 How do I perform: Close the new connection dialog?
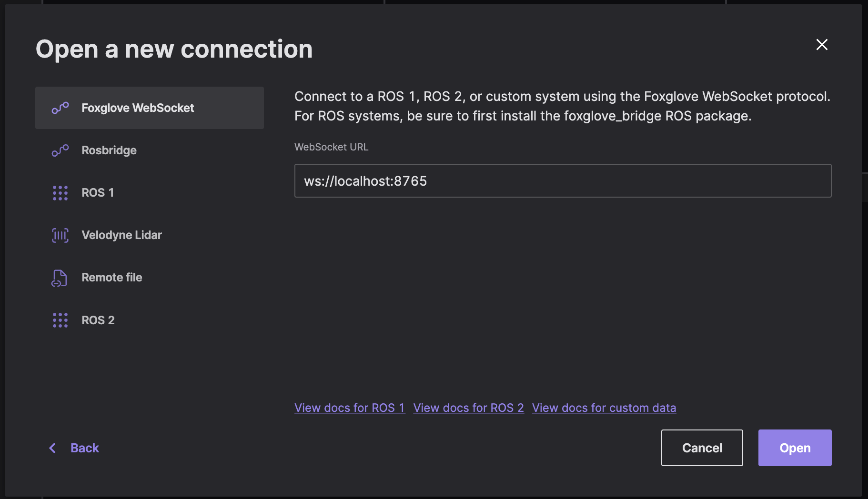[x=822, y=45]
